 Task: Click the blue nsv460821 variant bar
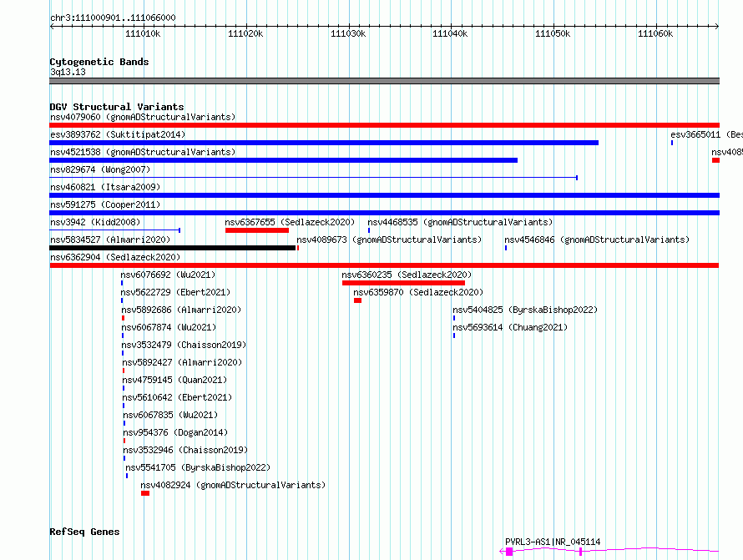coord(384,195)
